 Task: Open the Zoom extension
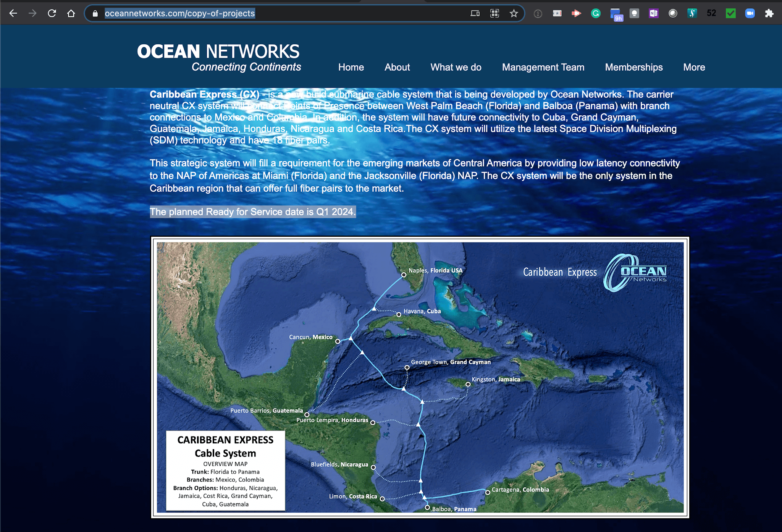click(x=750, y=13)
